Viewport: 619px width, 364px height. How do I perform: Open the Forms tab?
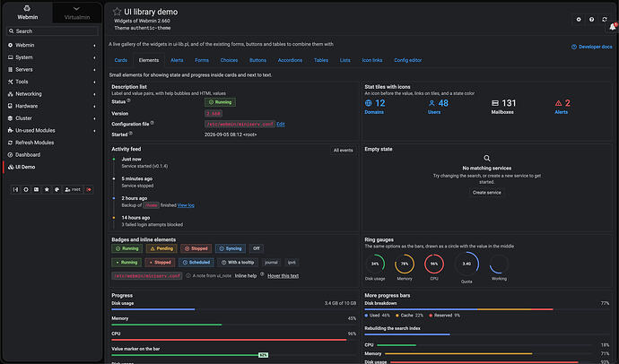click(x=202, y=60)
